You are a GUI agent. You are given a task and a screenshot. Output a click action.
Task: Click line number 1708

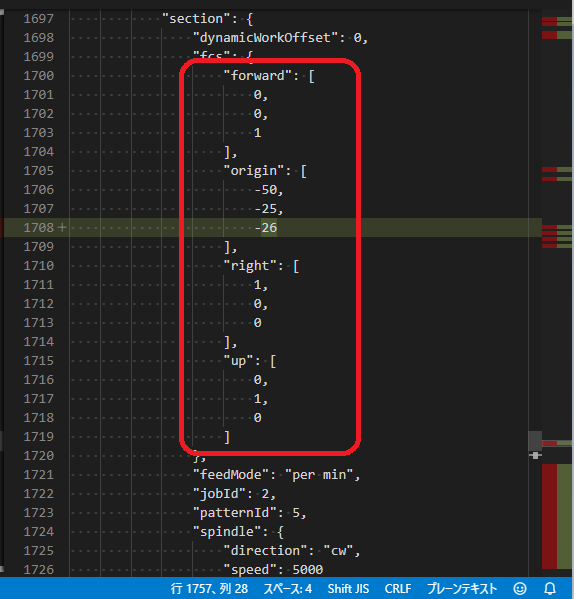pyautogui.click(x=39, y=228)
